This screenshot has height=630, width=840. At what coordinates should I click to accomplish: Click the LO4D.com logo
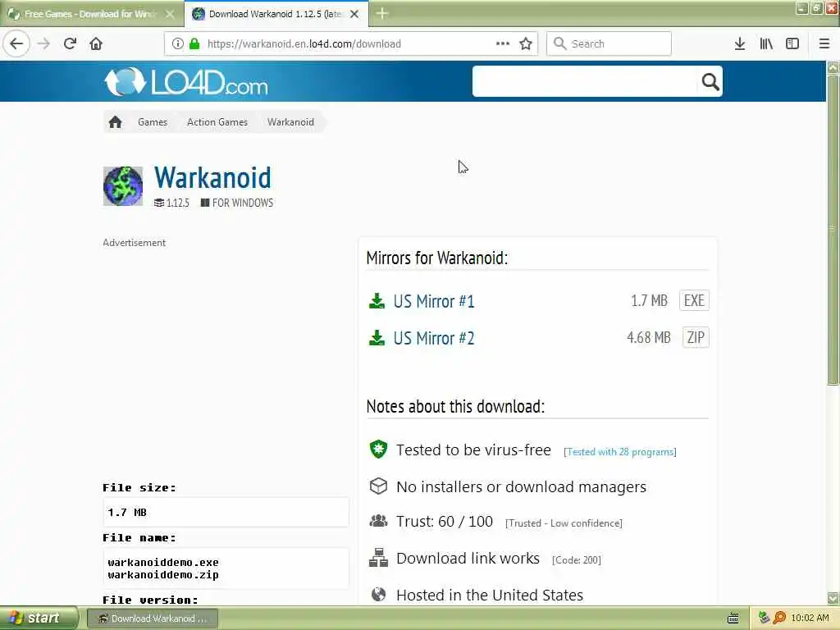pyautogui.click(x=185, y=82)
